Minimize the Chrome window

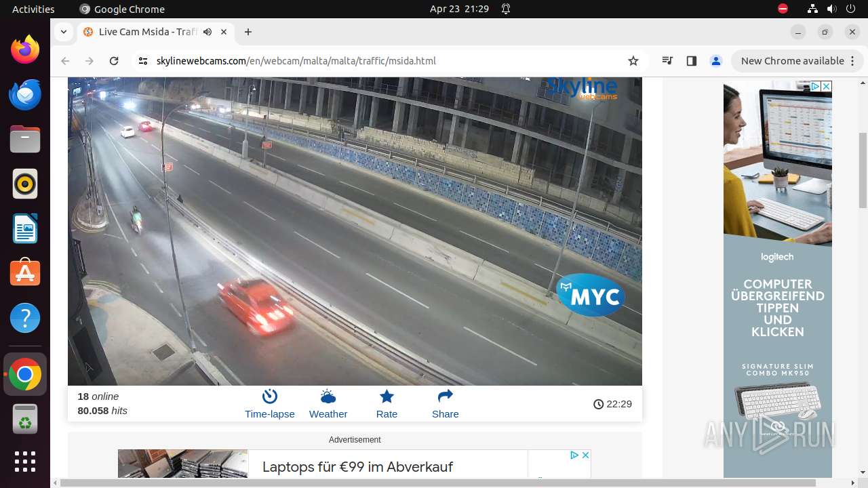click(798, 32)
